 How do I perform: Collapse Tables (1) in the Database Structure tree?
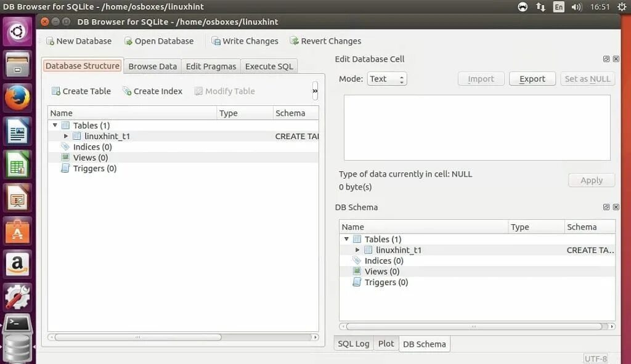[55, 125]
